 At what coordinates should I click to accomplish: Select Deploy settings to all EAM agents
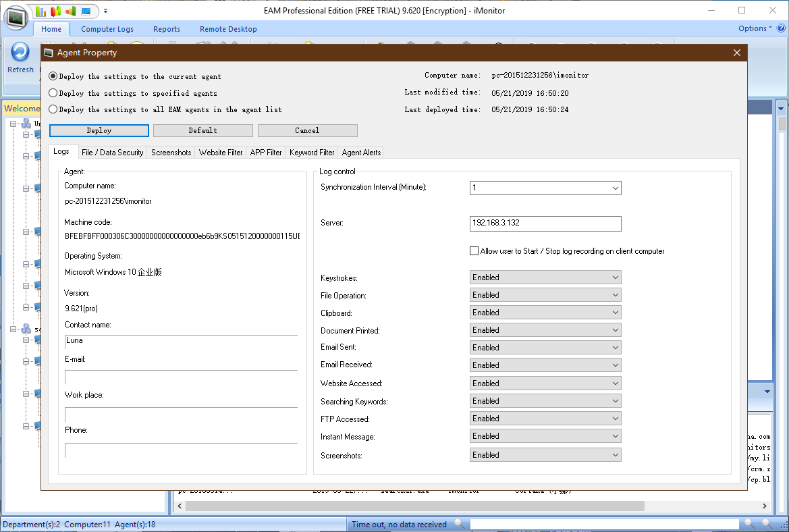53,109
